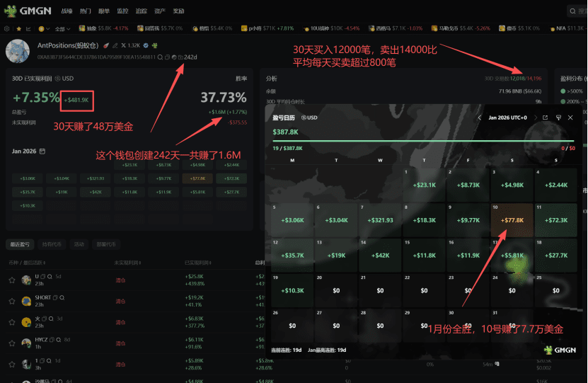Image resolution: width=588 pixels, height=383 pixels.
Task: Click the X 1.32K followers link
Action: pos(130,45)
